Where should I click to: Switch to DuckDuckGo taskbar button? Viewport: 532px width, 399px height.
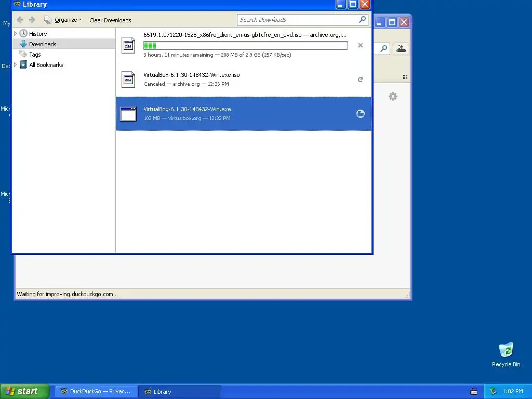coord(96,392)
